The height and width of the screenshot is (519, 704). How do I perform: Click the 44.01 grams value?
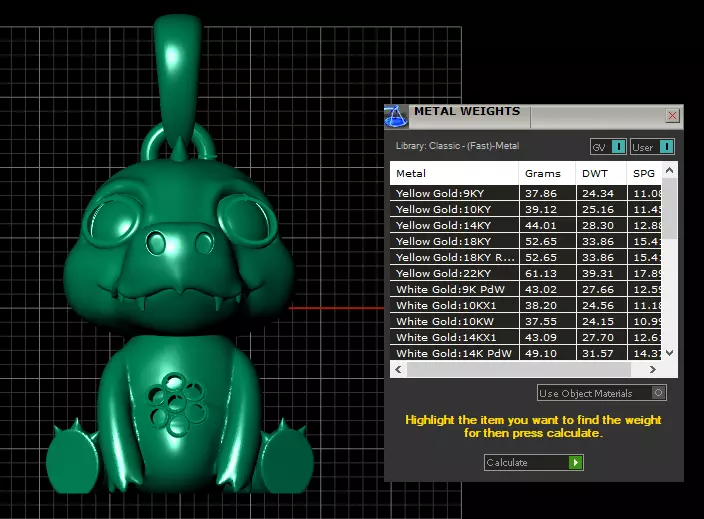pos(541,225)
